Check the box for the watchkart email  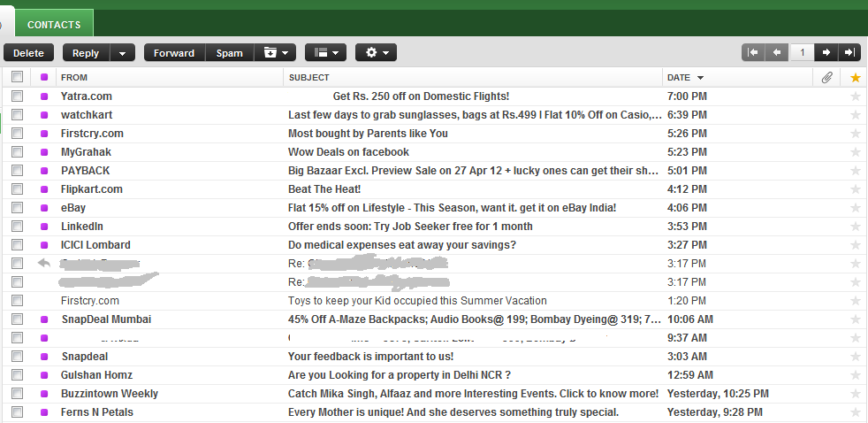(x=17, y=115)
